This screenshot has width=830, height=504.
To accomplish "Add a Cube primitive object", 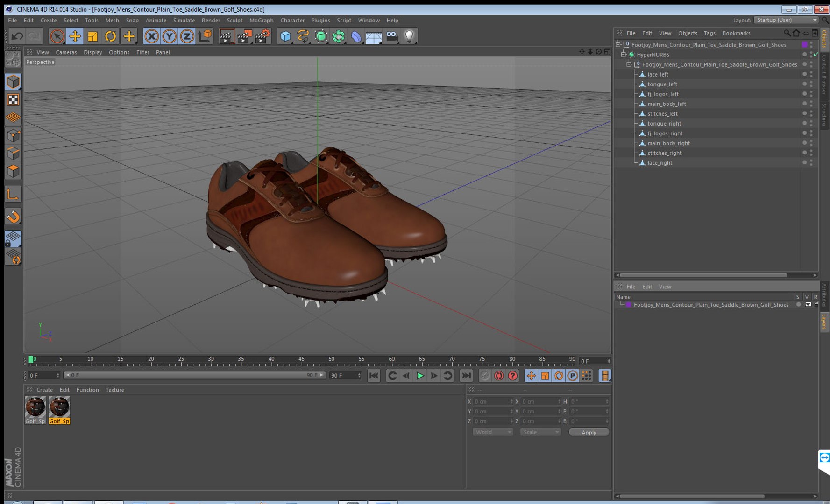I will coord(285,36).
